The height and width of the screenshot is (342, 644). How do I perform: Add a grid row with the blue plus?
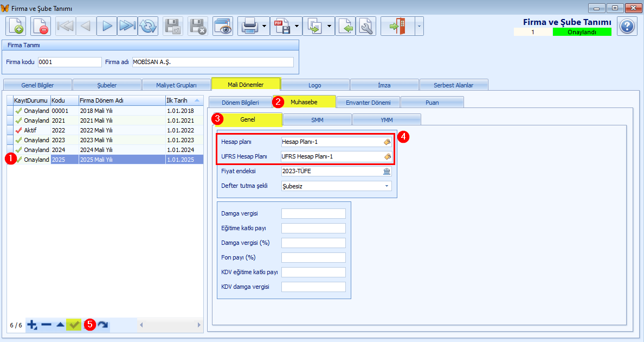tap(32, 325)
